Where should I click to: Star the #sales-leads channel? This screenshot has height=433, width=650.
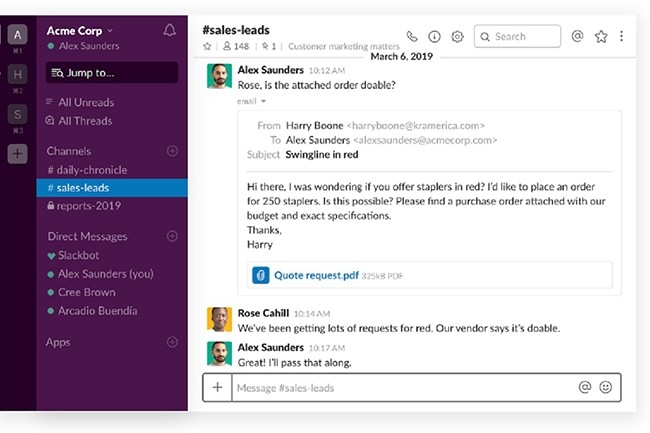(207, 47)
